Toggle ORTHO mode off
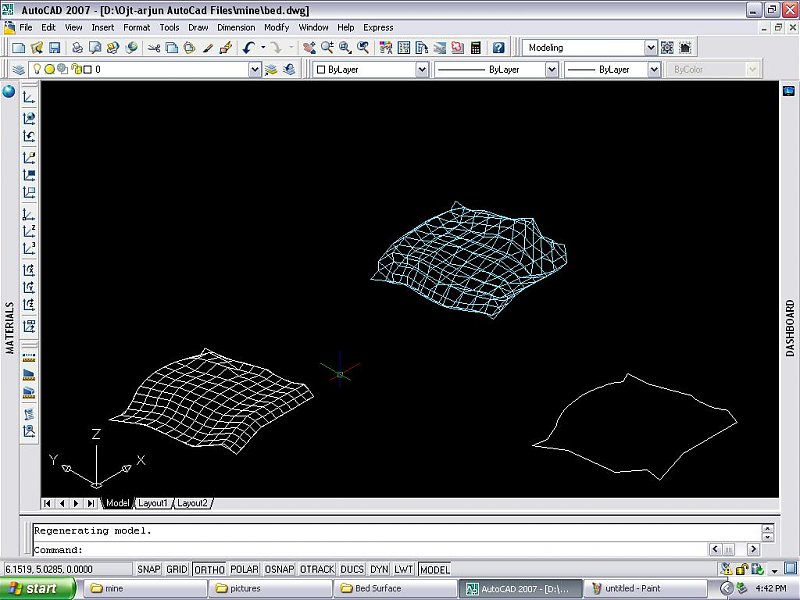This screenshot has width=800, height=600. coord(209,569)
